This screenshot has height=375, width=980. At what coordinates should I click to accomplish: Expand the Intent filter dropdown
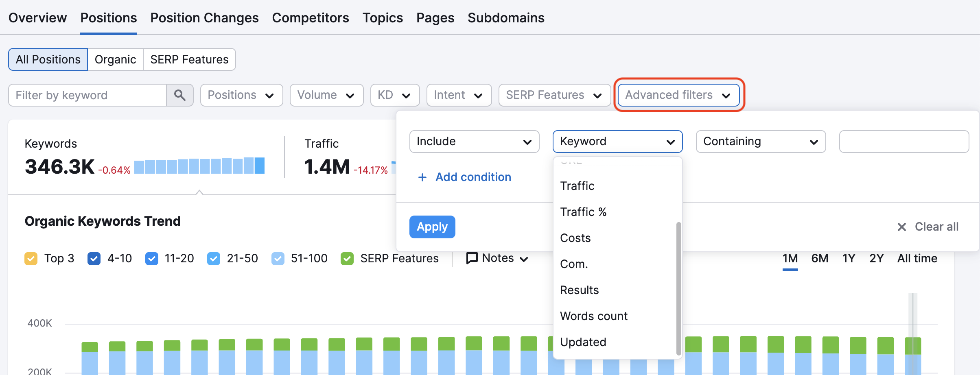tap(459, 95)
